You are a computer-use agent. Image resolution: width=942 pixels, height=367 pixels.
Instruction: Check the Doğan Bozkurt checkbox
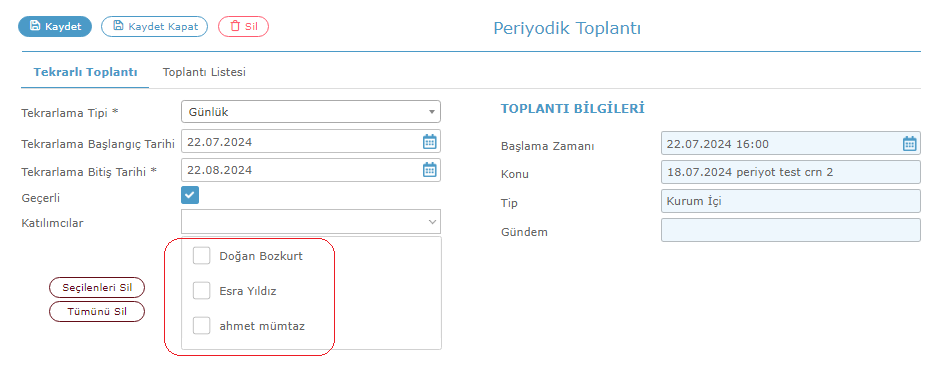click(201, 255)
